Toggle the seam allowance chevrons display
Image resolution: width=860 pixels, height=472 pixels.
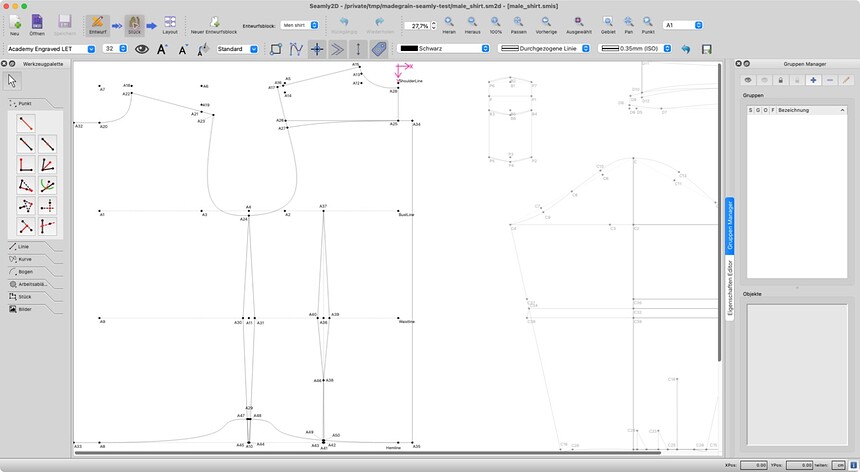click(337, 49)
